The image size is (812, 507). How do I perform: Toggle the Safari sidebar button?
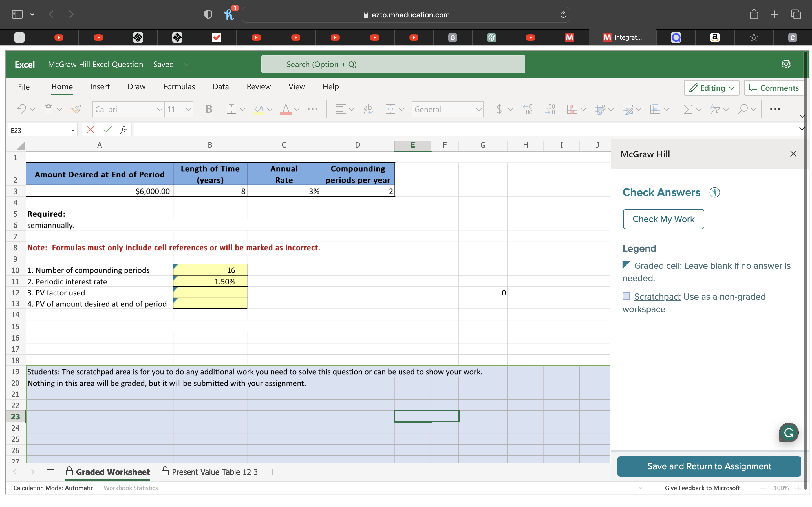pos(17,14)
